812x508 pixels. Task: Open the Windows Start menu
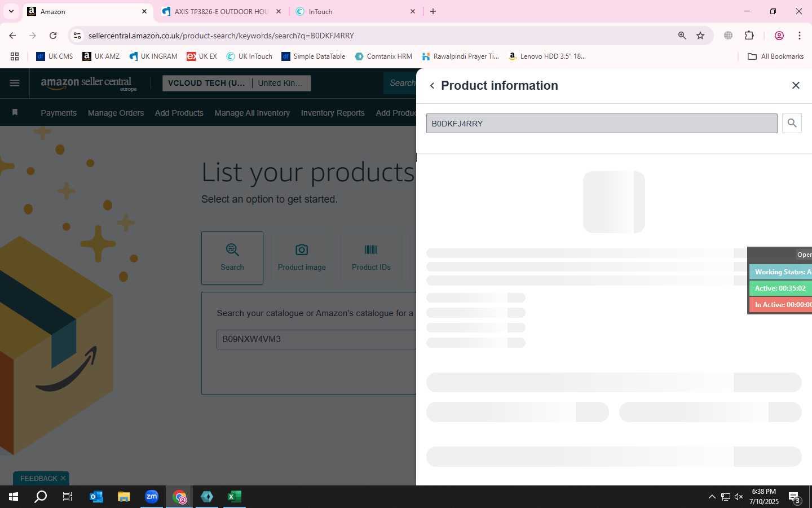click(14, 497)
